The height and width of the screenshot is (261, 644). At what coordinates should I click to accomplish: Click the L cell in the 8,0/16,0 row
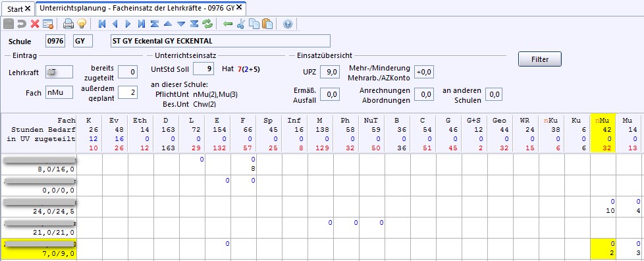pos(192,164)
